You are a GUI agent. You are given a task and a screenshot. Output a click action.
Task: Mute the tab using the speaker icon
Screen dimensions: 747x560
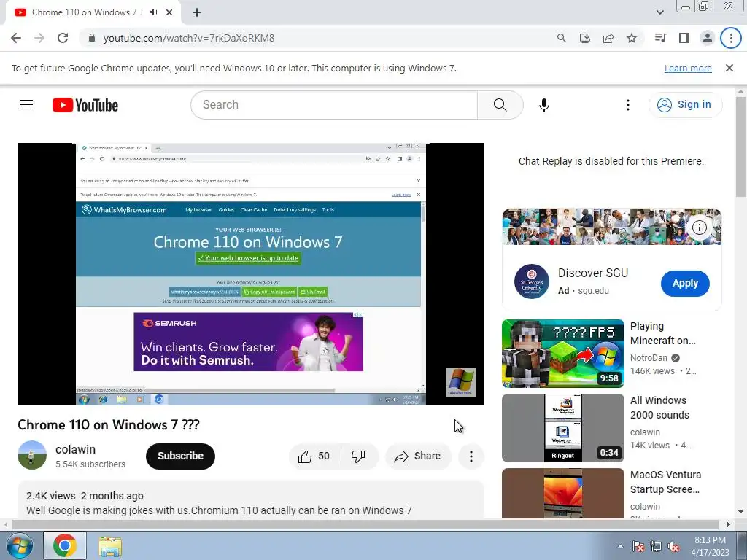[153, 12]
